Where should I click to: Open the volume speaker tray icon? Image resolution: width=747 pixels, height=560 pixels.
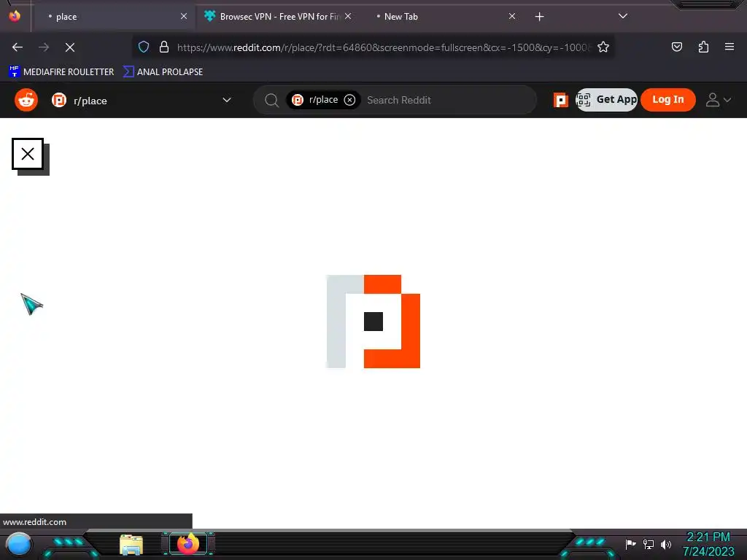[665, 544]
